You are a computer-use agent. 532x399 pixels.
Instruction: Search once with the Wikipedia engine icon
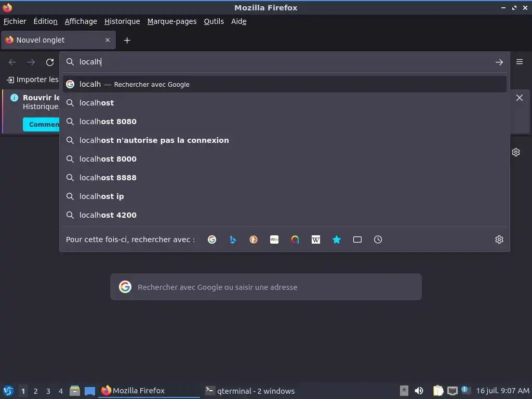316,240
